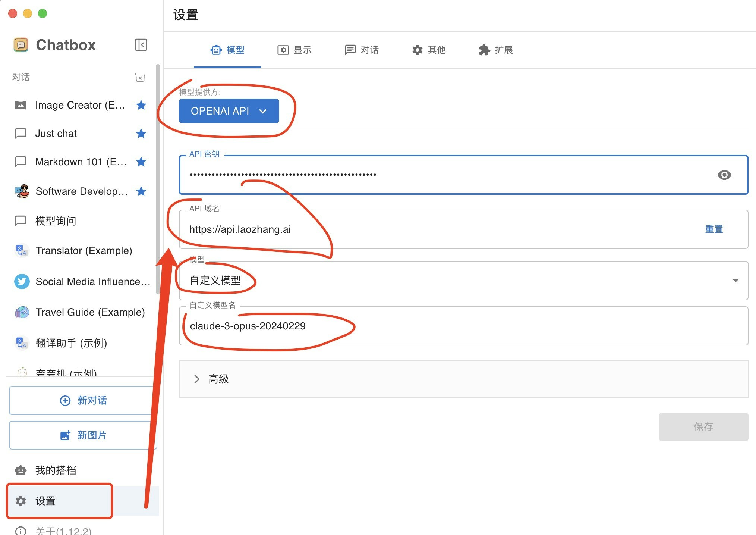Click the trash icon next to 对话
This screenshot has height=535, width=756.
click(140, 77)
